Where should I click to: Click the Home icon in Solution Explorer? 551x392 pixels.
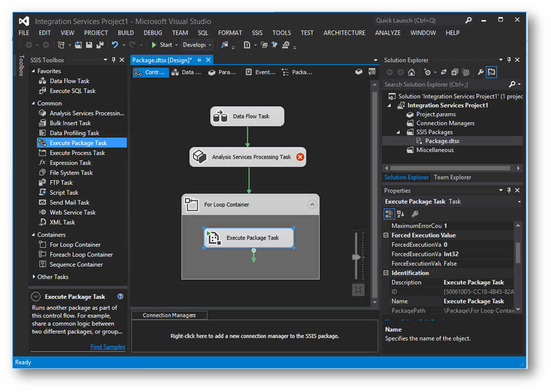coord(411,73)
